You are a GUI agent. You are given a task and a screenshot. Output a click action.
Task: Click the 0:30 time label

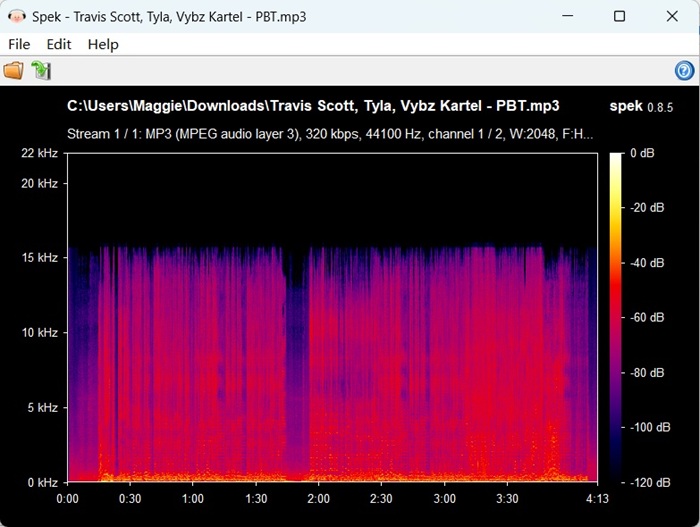click(x=130, y=498)
